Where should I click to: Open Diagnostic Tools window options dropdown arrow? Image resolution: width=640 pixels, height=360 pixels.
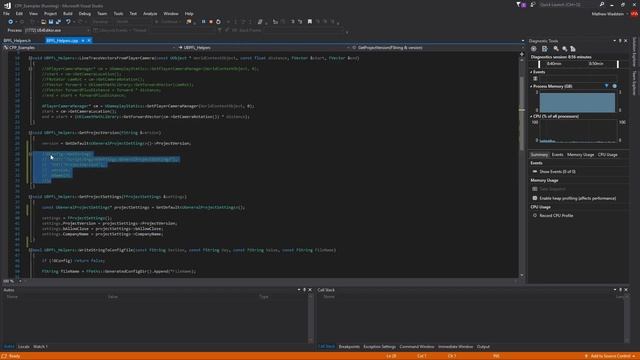614,41
